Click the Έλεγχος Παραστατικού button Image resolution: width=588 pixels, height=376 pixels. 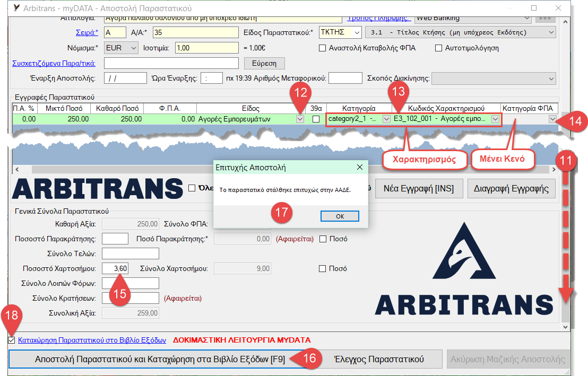click(x=379, y=359)
